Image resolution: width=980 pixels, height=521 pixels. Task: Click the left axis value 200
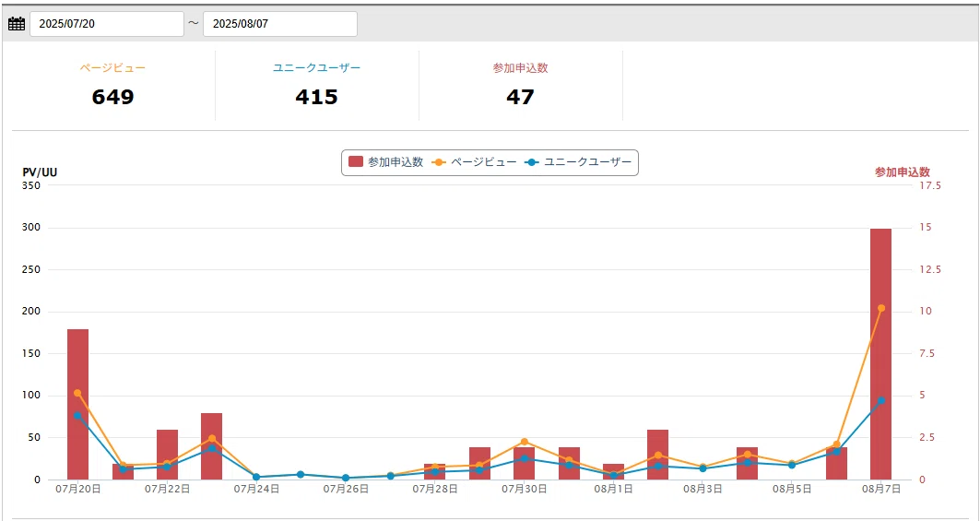click(31, 312)
